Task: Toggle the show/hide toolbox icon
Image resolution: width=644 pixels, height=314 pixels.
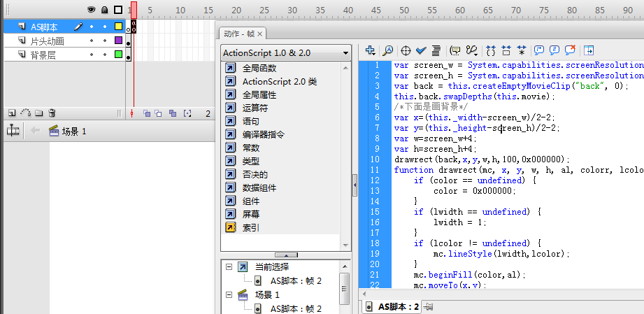Action: coord(589,50)
